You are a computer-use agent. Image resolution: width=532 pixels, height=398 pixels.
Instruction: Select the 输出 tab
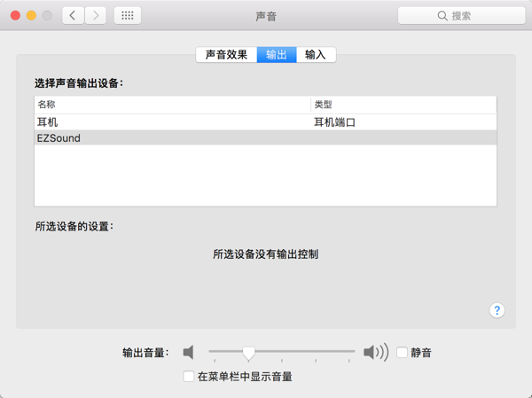pyautogui.click(x=277, y=55)
